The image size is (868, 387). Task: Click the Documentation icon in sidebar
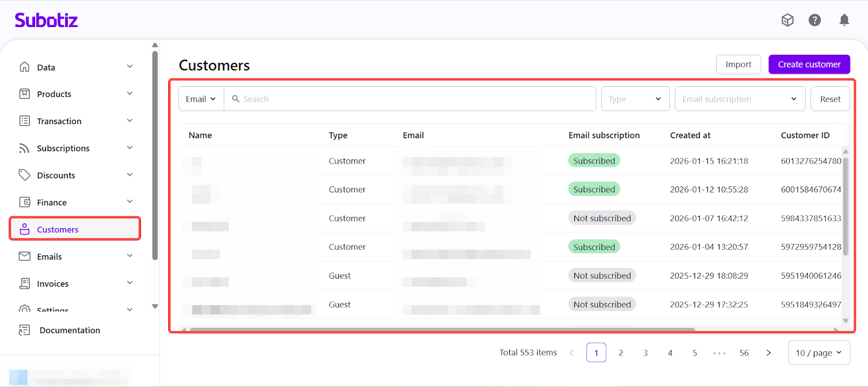pos(24,330)
